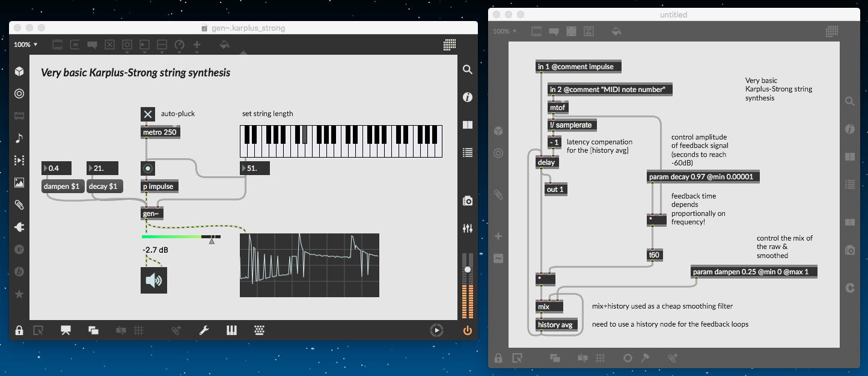Open the paperclip snippets icon in karplus_strong window
Image resolution: width=868 pixels, height=376 pixels.
click(19, 205)
